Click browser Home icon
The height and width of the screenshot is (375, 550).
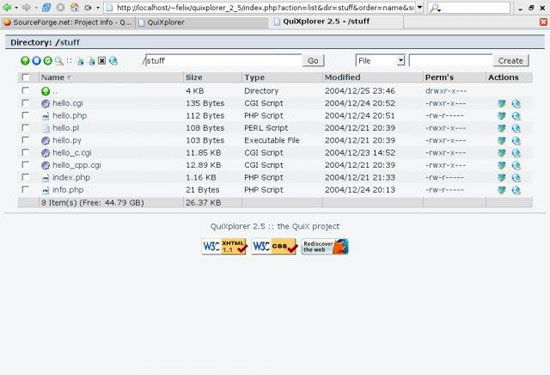coord(74,7)
